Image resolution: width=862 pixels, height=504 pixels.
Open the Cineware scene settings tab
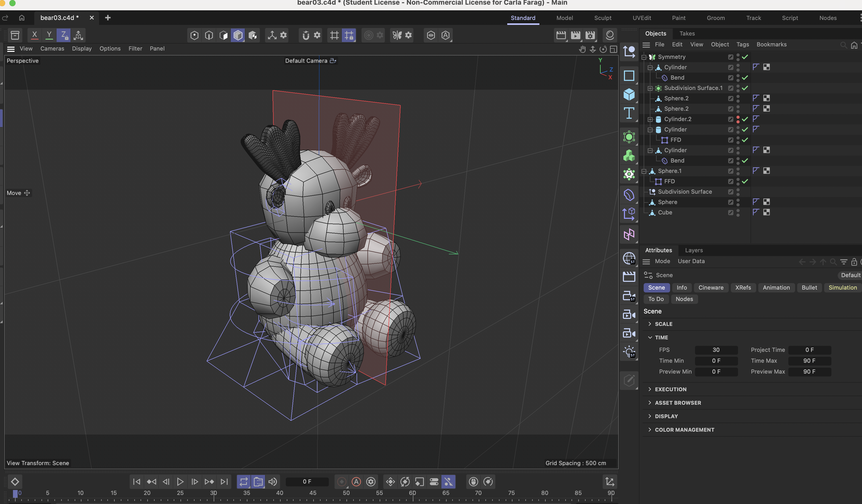[711, 288]
